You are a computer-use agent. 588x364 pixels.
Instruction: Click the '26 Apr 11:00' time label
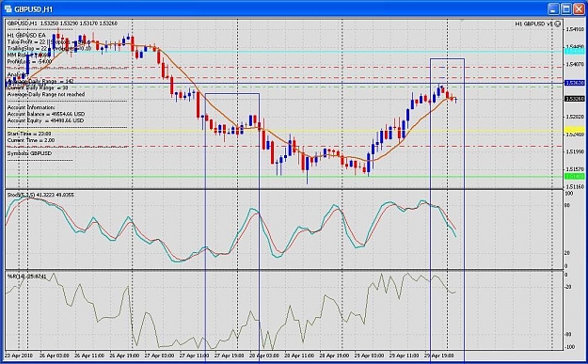click(89, 356)
